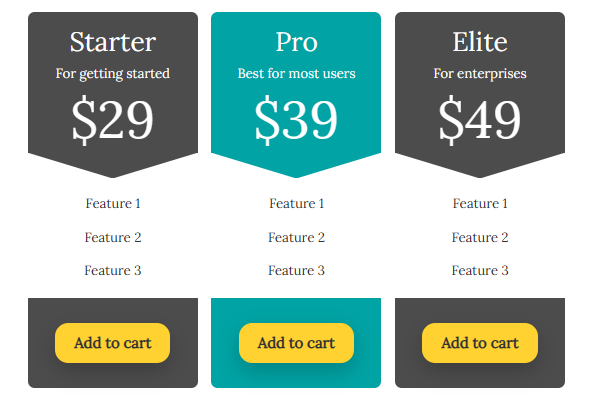Click 'For getting started' subtitle

point(113,73)
